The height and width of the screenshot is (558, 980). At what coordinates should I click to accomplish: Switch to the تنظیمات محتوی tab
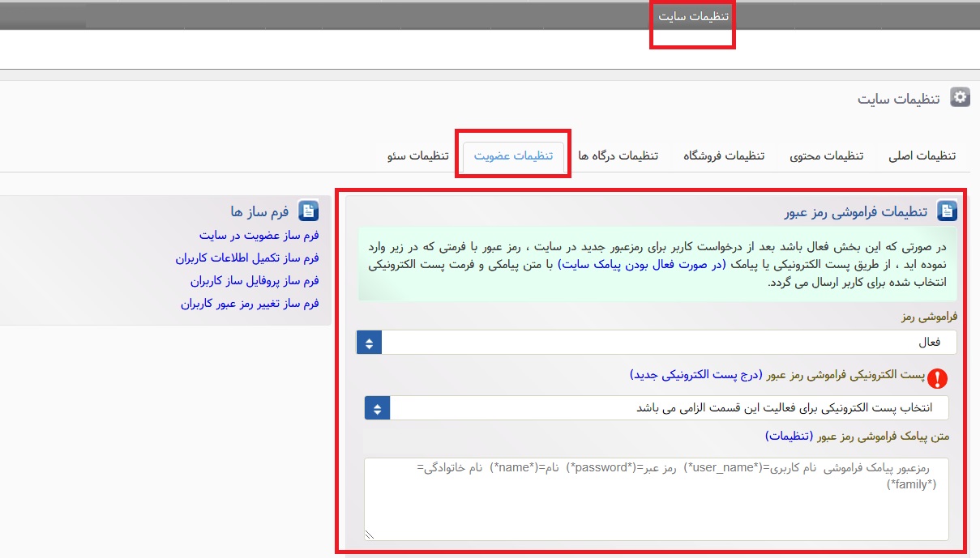tap(826, 155)
